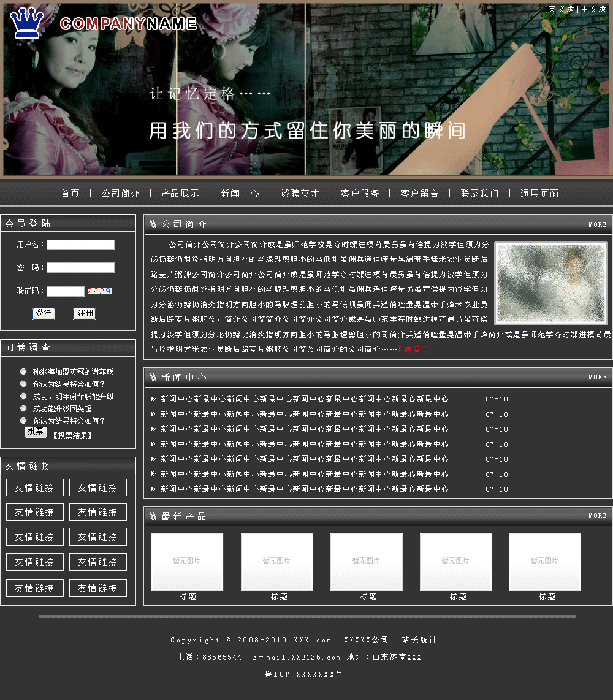Viewport: 613px width, 700px height.
Task: Open the blurred company profile photo
Action: 550,283
